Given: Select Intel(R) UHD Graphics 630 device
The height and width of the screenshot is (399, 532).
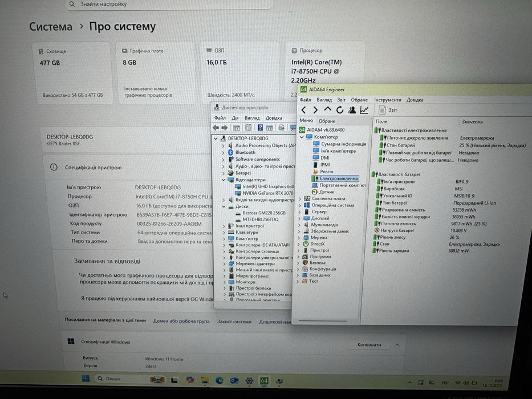Looking at the screenshot, I should (x=265, y=186).
